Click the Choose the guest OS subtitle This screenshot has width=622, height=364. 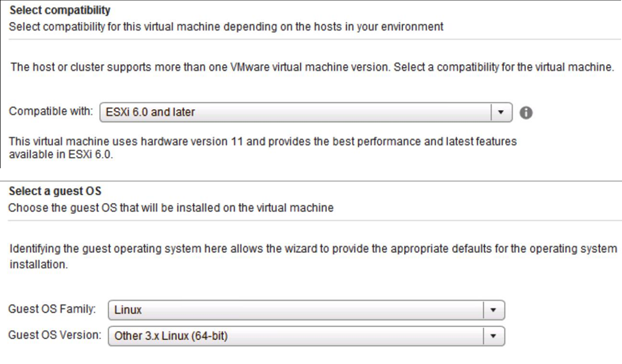pyautogui.click(x=170, y=207)
